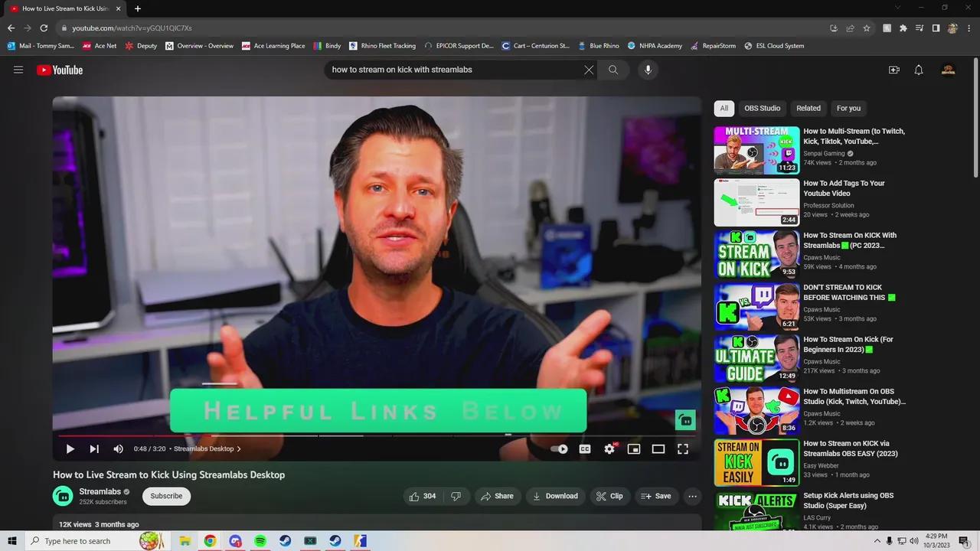
Task: Clear the search query with the X
Action: click(x=589, y=70)
